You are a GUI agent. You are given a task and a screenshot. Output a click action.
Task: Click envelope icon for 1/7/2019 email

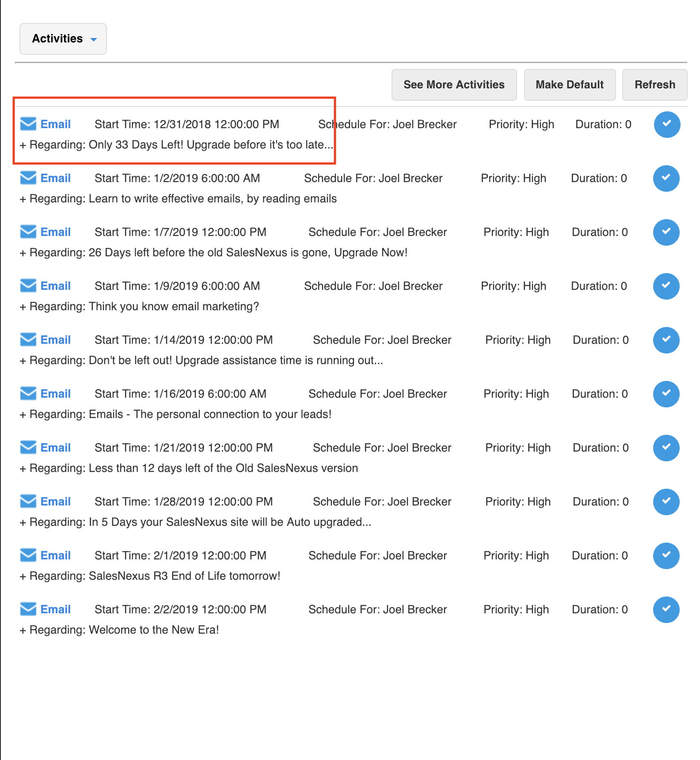pos(28,232)
